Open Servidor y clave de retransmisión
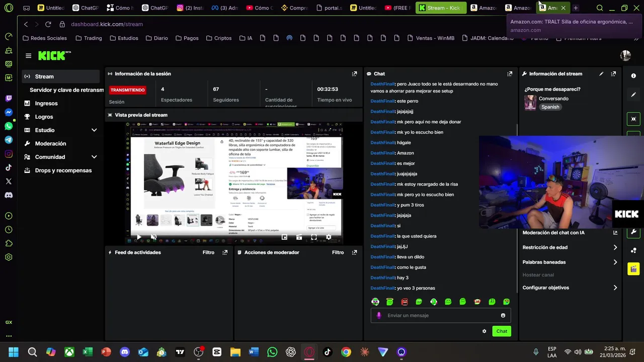Viewport: 644px width, 362px height. (x=66, y=90)
